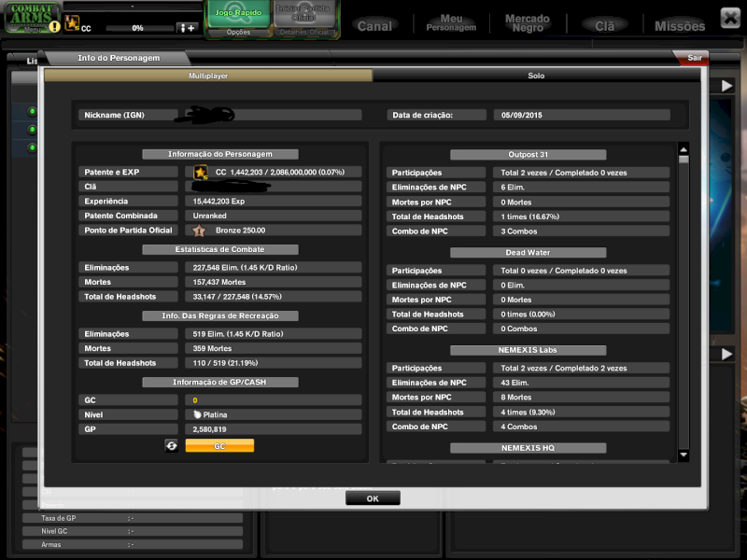Click the Taxa de GP row behind dialog
This screenshot has width=747, height=560.
point(133,518)
